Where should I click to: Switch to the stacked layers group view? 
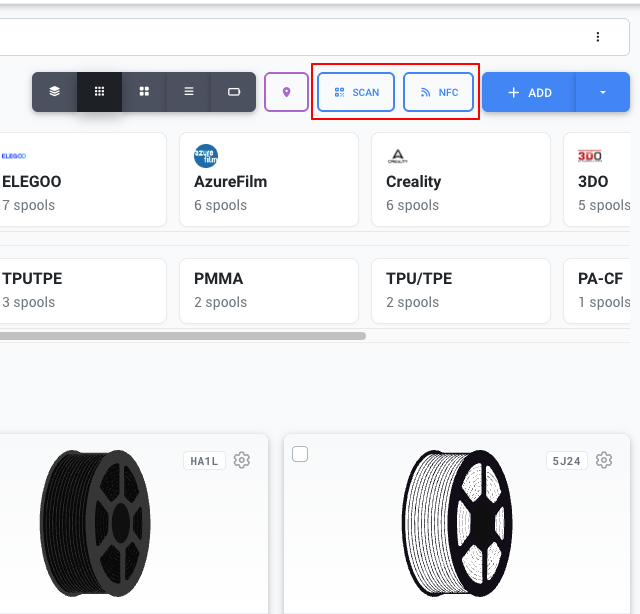click(55, 92)
